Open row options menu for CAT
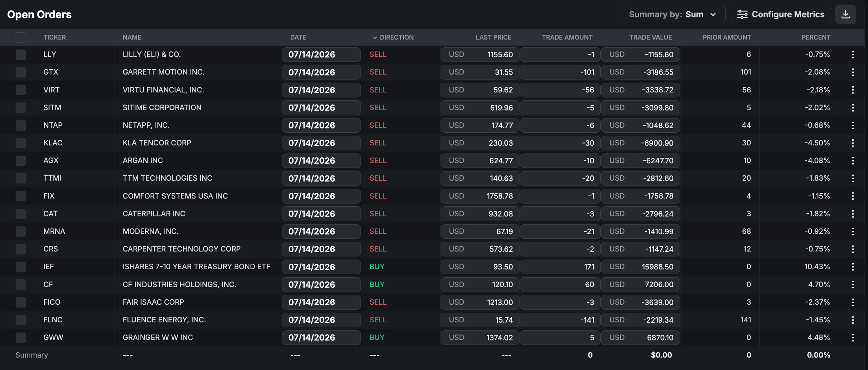 (853, 214)
